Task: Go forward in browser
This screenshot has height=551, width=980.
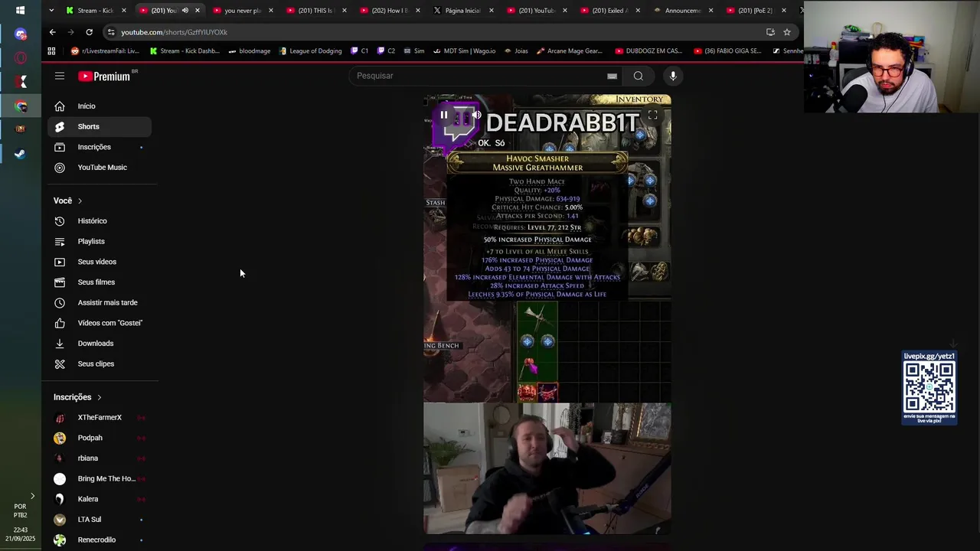Action: 70,32
